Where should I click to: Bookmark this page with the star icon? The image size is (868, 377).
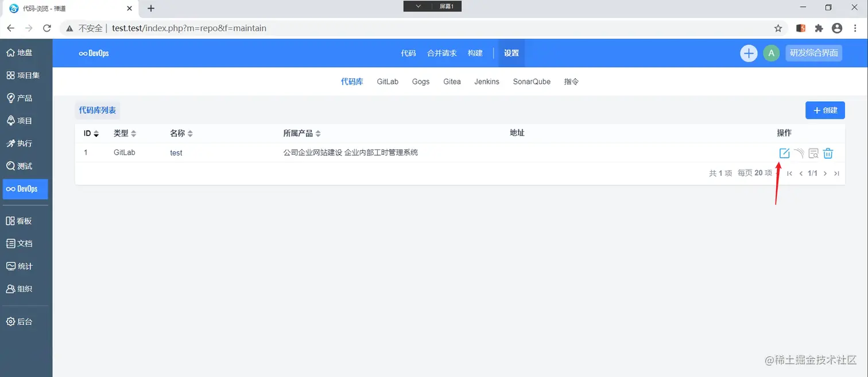point(778,28)
